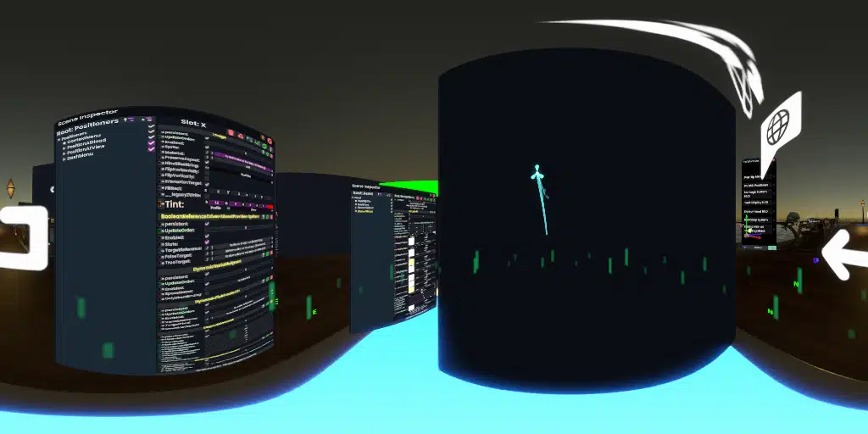This screenshot has width=868, height=434.
Task: Toggle active checkmark on the ContextMenu row
Action: [x=151, y=131]
